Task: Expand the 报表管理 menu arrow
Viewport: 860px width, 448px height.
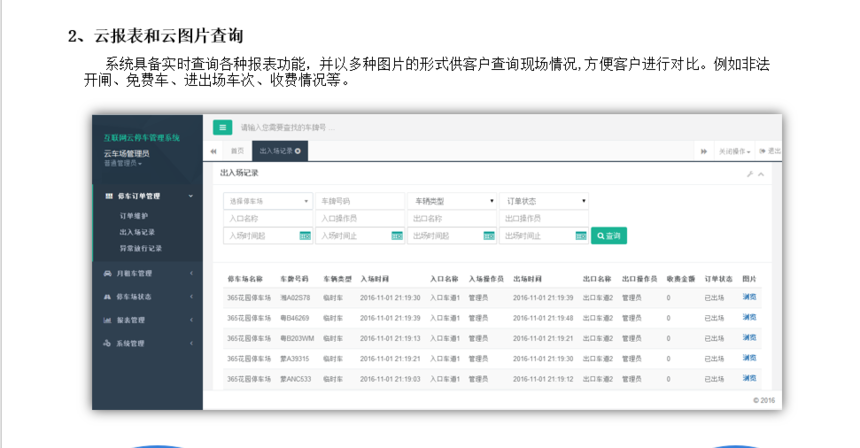Action: tap(191, 320)
